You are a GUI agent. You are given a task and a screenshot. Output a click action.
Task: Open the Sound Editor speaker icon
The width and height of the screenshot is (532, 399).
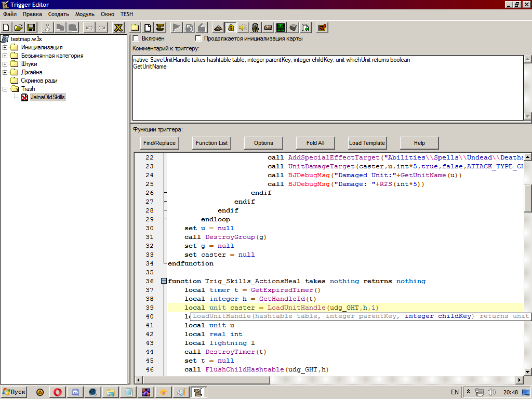pos(243,28)
